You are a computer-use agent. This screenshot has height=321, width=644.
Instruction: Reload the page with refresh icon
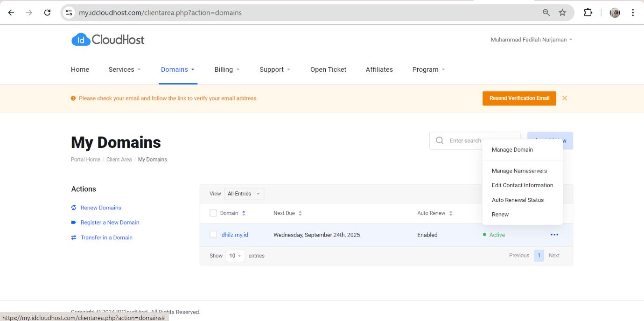[47, 13]
